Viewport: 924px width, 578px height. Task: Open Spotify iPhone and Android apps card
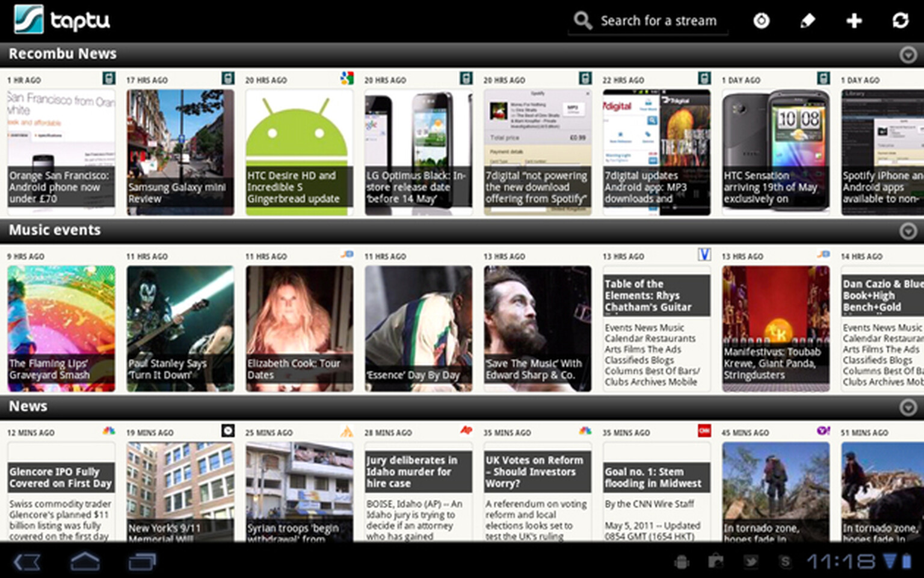pos(882,152)
